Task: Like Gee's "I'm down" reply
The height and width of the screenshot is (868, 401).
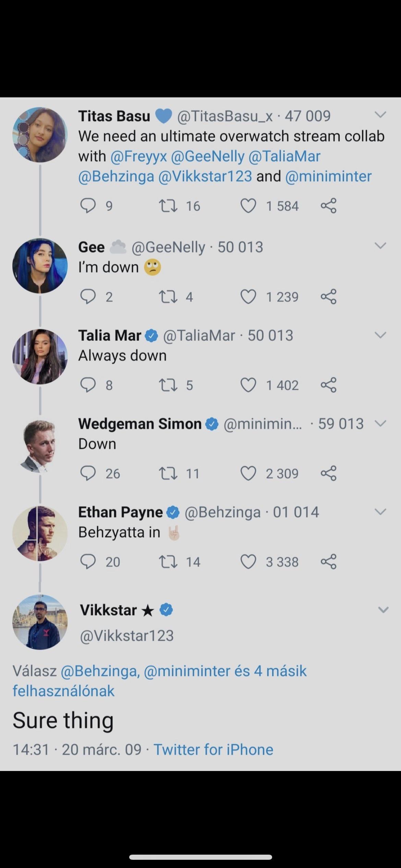Action: coord(248,297)
